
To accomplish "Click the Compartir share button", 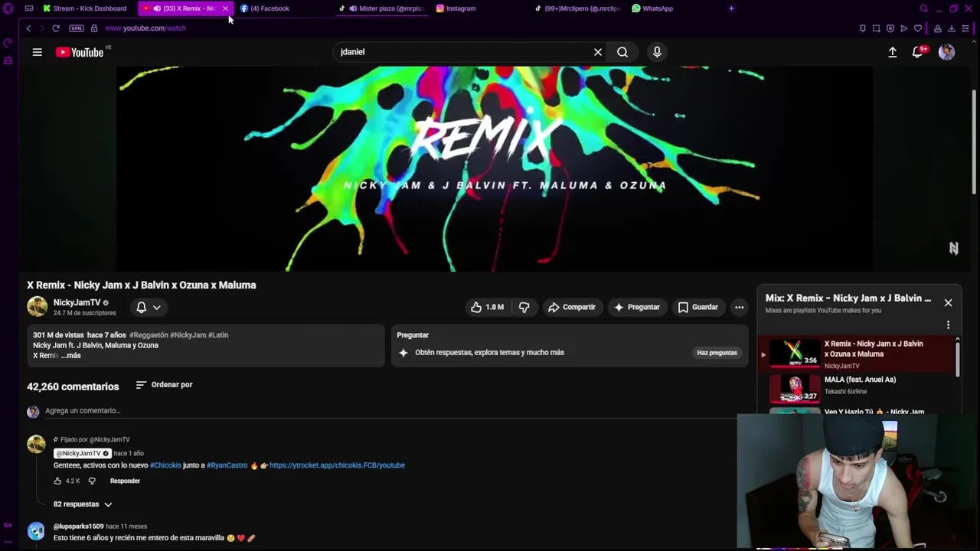I will click(x=571, y=307).
